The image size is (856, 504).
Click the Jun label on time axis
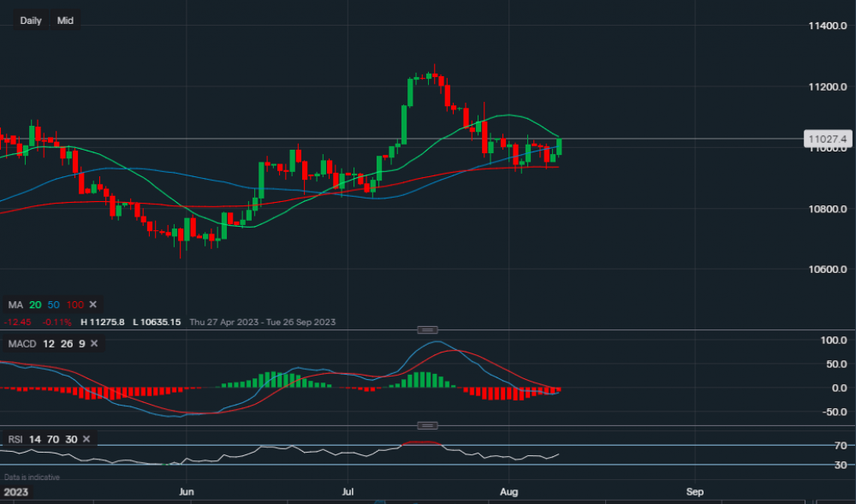pos(187,493)
